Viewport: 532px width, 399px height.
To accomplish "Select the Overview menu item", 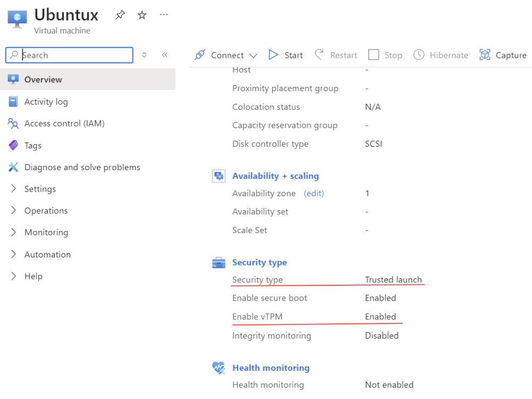I will point(88,79).
